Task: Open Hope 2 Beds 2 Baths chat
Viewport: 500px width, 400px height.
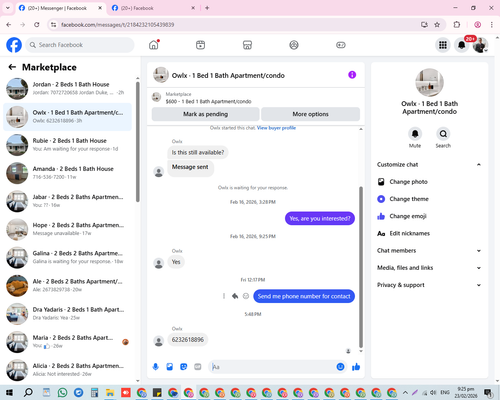Action: 67,229
